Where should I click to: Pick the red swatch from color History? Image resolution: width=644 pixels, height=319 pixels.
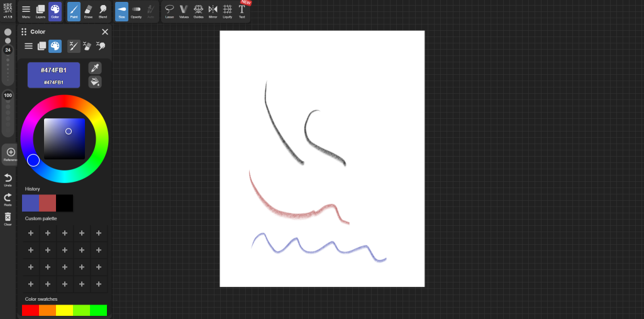48,203
